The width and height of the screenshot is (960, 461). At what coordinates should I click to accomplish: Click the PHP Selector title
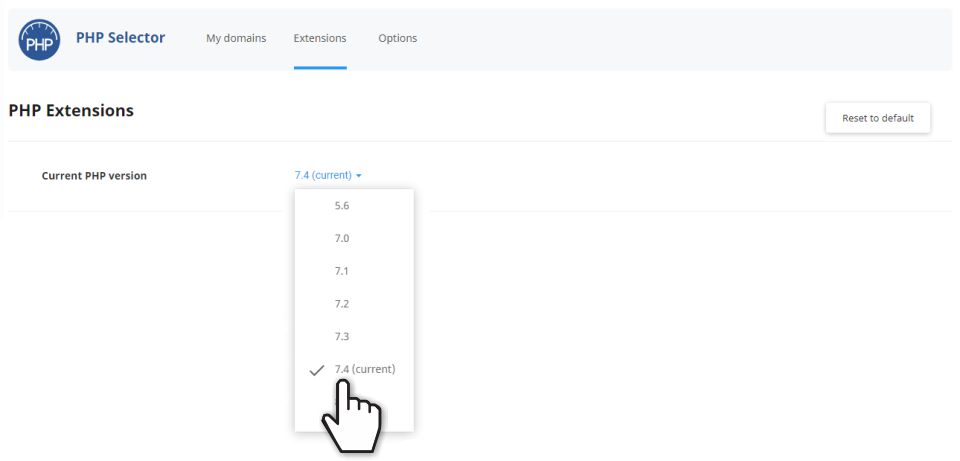coord(121,37)
